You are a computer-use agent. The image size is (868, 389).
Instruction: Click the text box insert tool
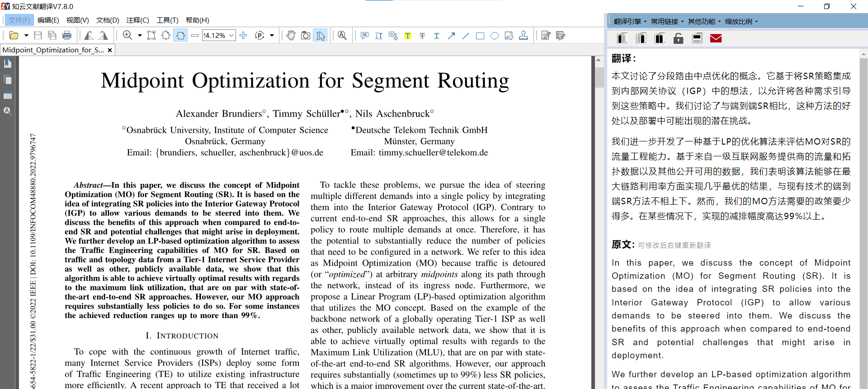tap(379, 36)
